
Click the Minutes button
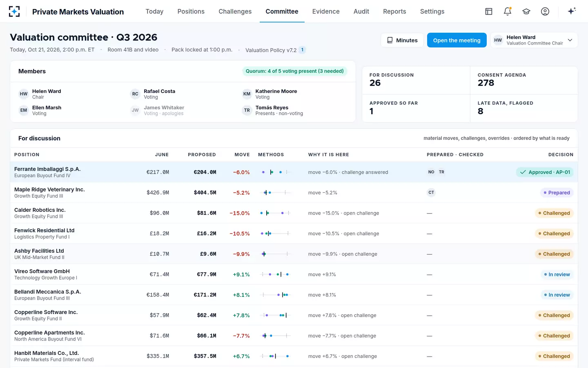point(402,40)
